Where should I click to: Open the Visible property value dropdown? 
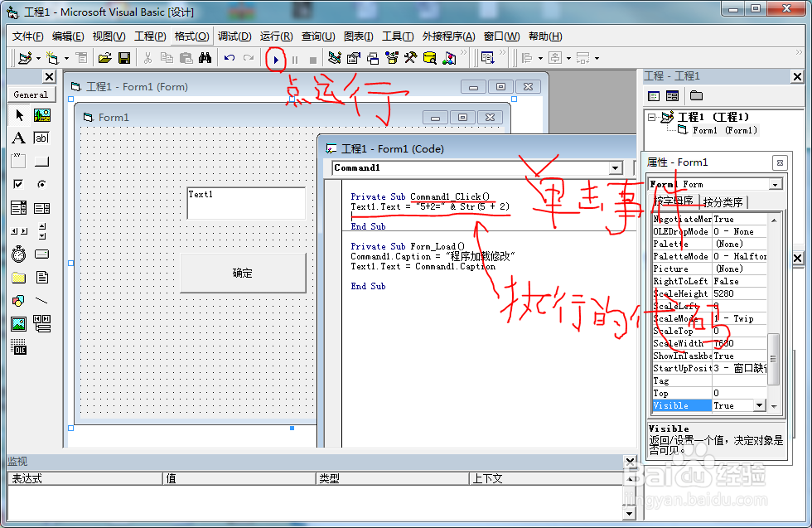tap(760, 405)
